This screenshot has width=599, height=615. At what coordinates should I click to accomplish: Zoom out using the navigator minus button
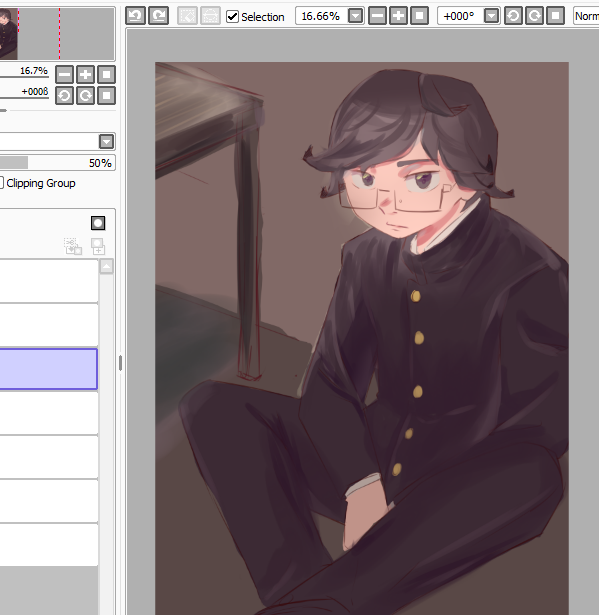[x=64, y=74]
